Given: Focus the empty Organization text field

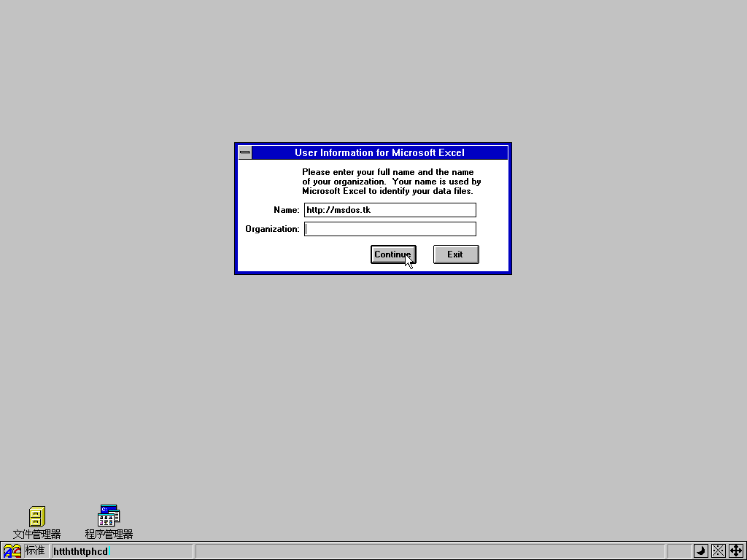Looking at the screenshot, I should [390, 229].
